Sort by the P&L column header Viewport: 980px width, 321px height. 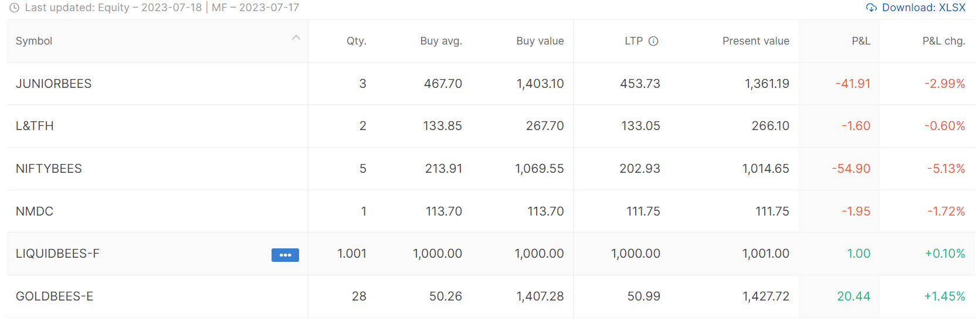tap(861, 41)
